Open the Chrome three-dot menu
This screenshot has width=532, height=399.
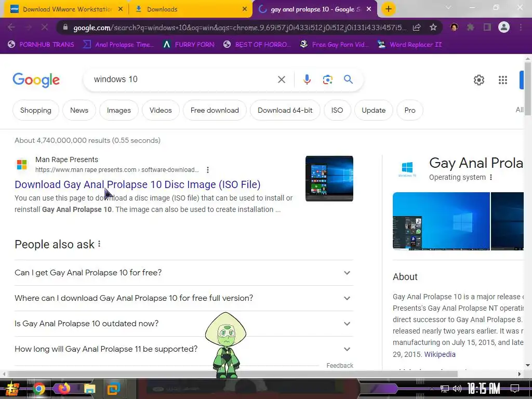(521, 27)
